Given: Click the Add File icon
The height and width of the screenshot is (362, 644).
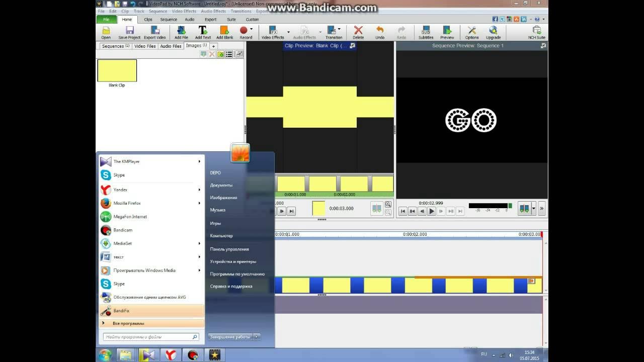Looking at the screenshot, I should click(181, 33).
